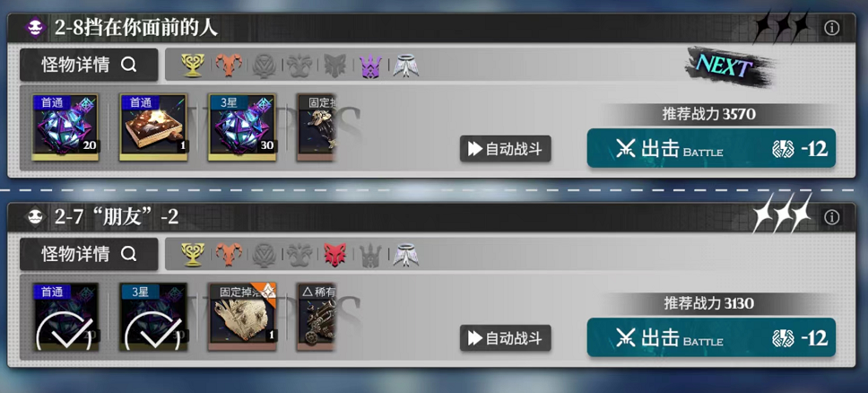The width and height of the screenshot is (868, 393).
Task: Open 怪物详情 monster details for stage 2-8
Action: pos(89,65)
